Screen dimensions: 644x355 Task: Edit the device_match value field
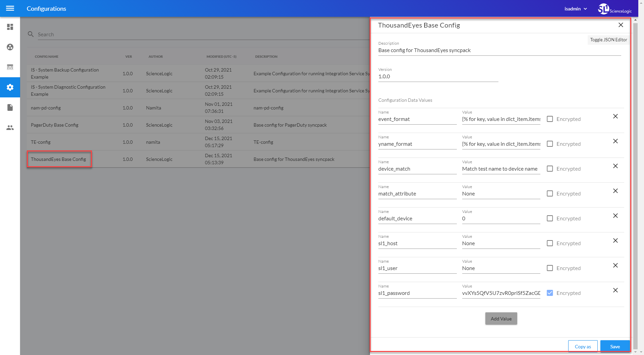click(x=501, y=169)
